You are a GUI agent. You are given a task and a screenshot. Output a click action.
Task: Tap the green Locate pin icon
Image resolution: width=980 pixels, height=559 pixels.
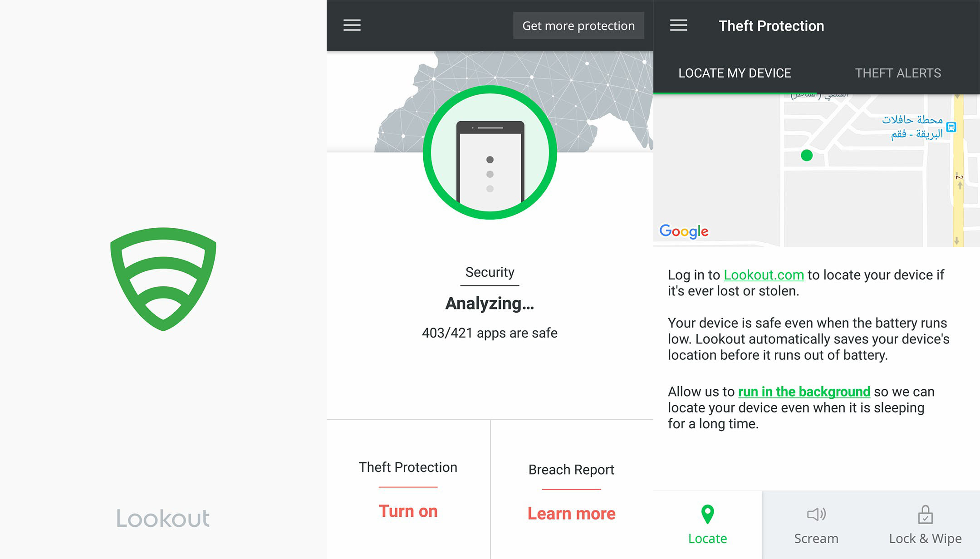[x=707, y=514]
